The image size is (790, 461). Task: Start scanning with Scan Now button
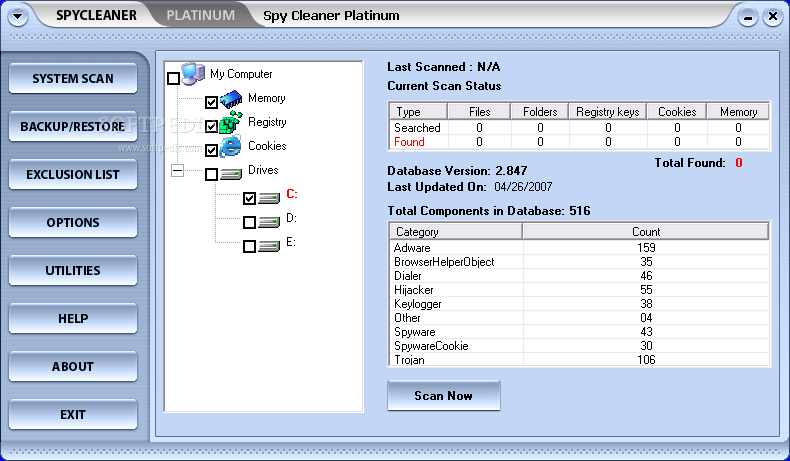click(443, 396)
